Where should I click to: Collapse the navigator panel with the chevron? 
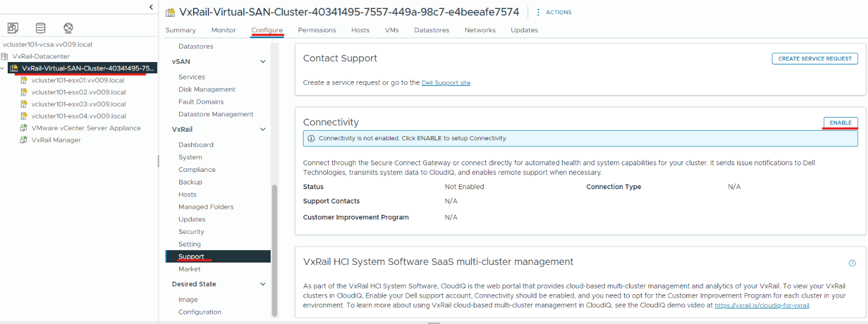(151, 7)
